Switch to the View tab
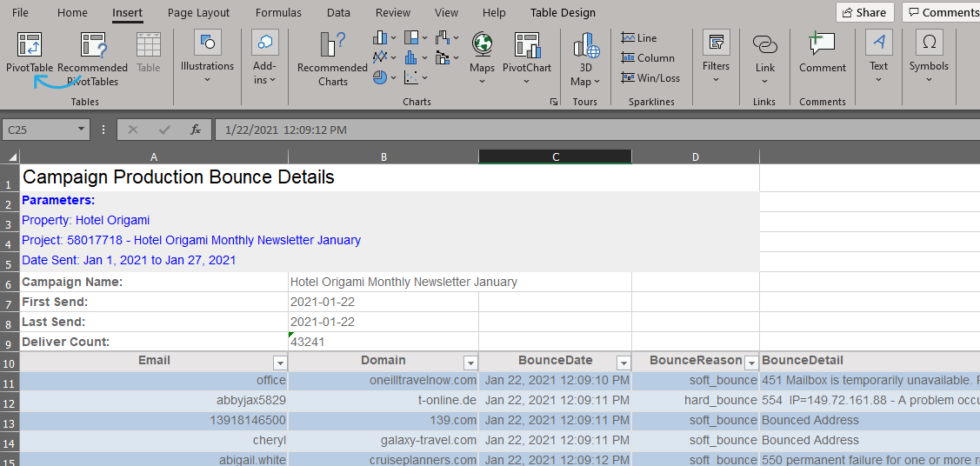Screen dimensions: 980x466 click(x=446, y=12)
